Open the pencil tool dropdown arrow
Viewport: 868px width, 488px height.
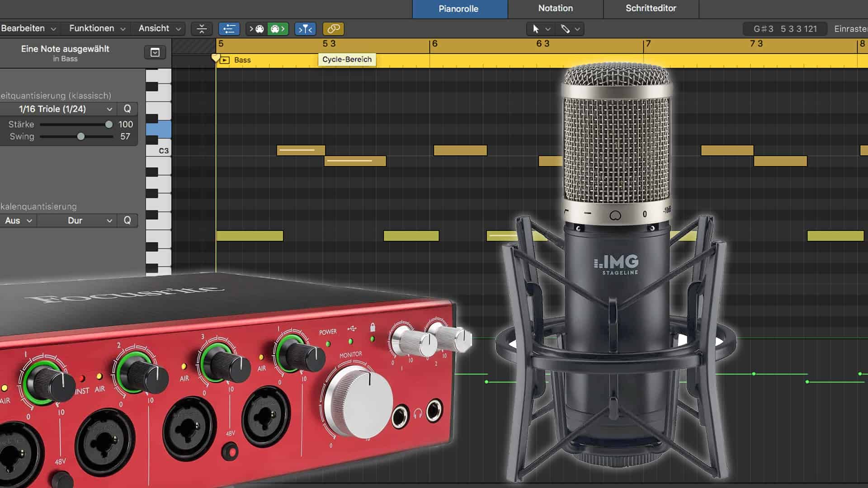coord(577,29)
